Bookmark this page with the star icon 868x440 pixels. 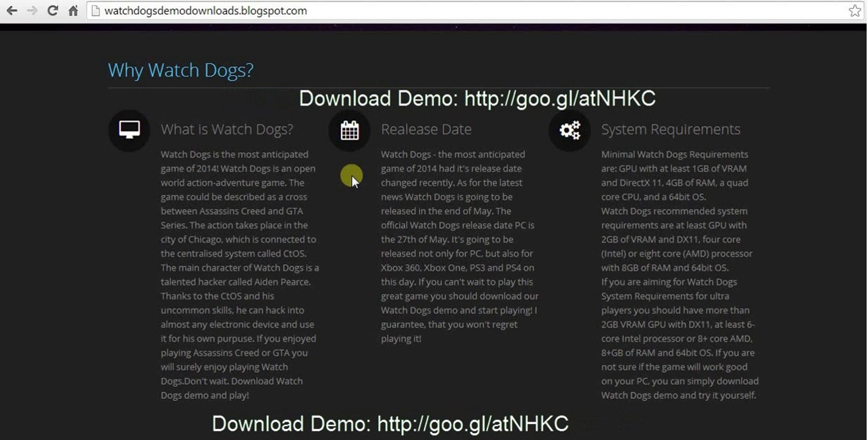(x=855, y=10)
